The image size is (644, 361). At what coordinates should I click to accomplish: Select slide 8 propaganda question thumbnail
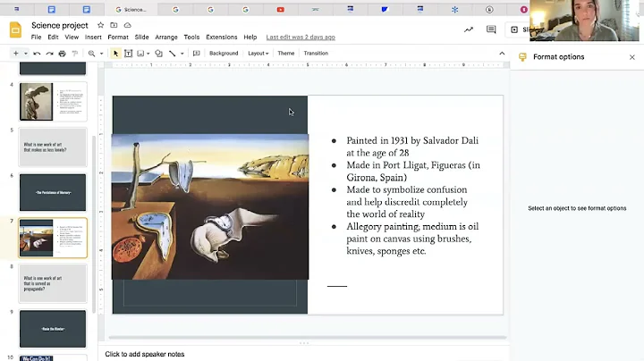pos(53,283)
